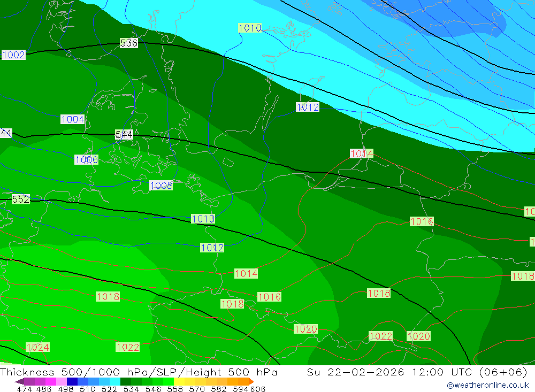Click the purple arrow tip of the legend

19,381
